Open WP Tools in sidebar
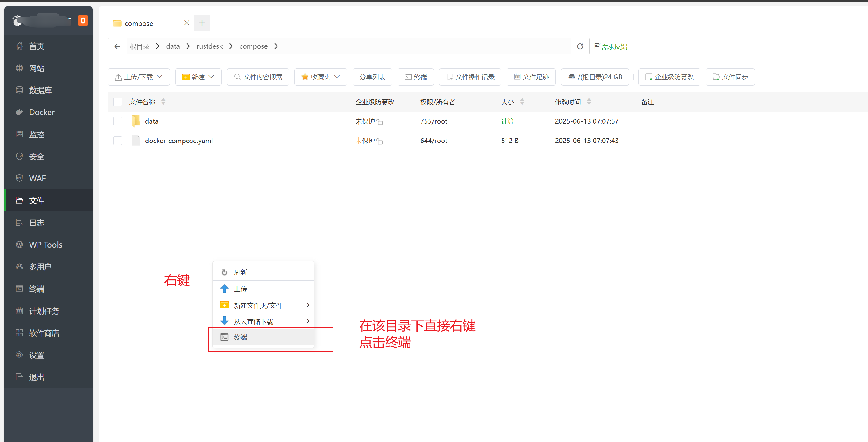This screenshot has width=868, height=442. coord(46,245)
